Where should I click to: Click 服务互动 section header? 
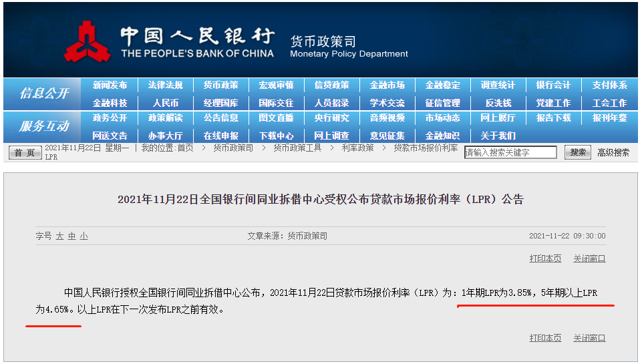click(44, 126)
